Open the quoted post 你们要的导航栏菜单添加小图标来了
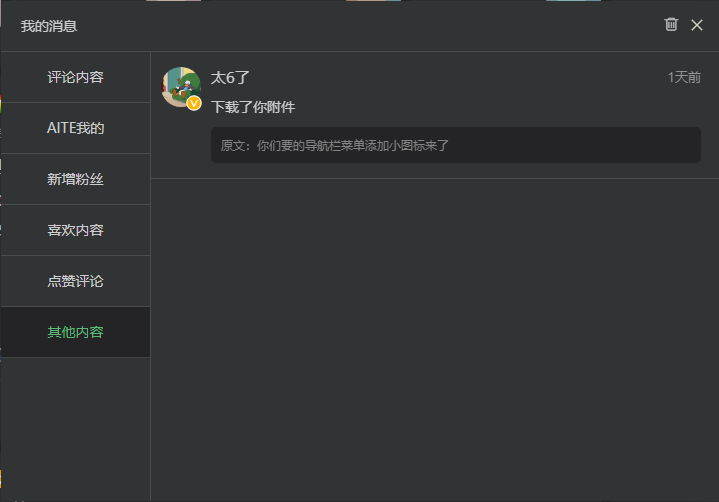 [353, 145]
